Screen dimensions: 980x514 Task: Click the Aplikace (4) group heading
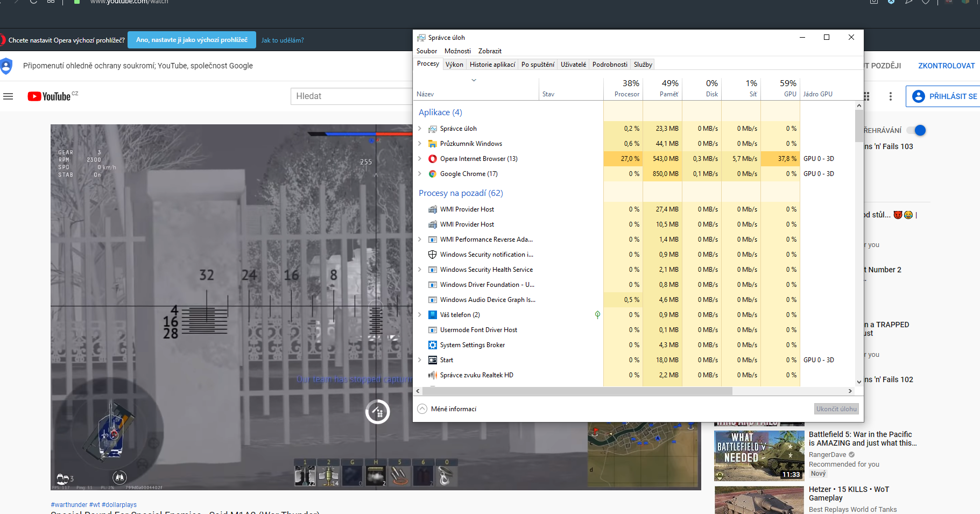[440, 112]
